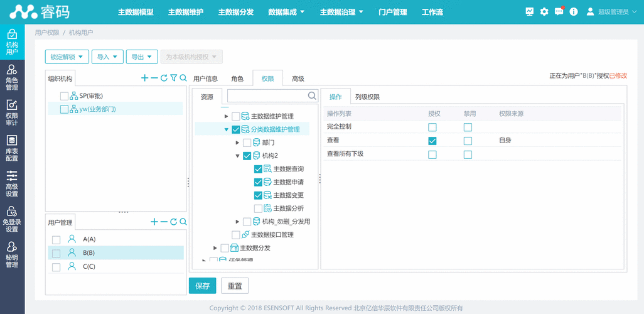The image size is (644, 314).
Task: Tick the checkbox for user A(A)
Action: pyautogui.click(x=56, y=239)
